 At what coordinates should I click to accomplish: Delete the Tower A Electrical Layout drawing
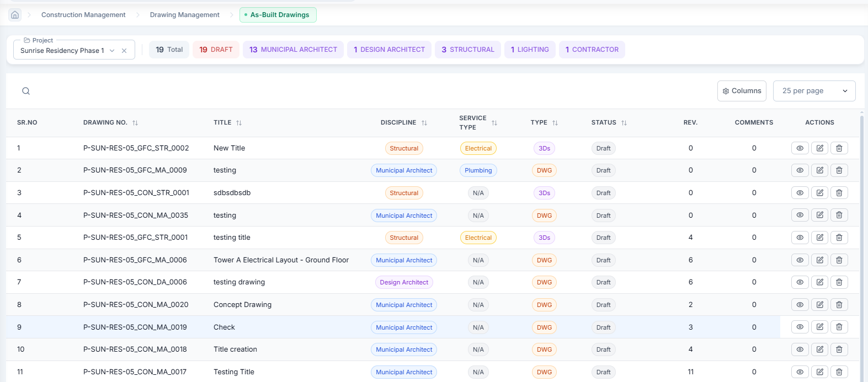(x=839, y=260)
